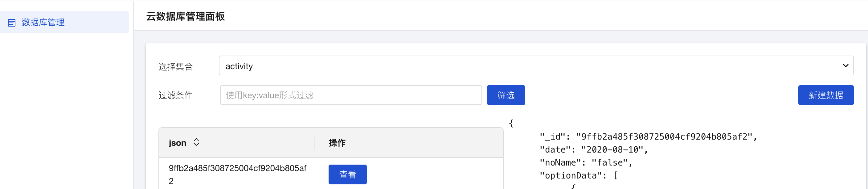Click the chevron on the 选择集合 selector
This screenshot has height=189, width=868.
846,65
